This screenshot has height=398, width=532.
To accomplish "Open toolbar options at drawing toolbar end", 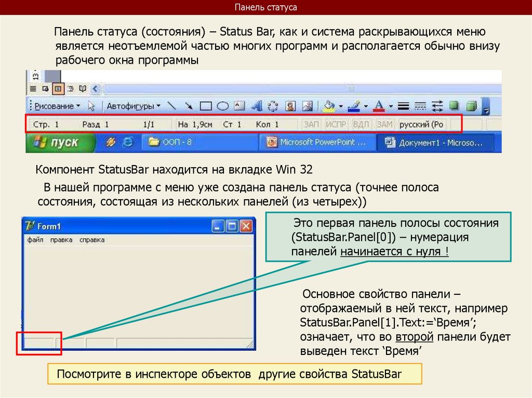I will coord(486,107).
